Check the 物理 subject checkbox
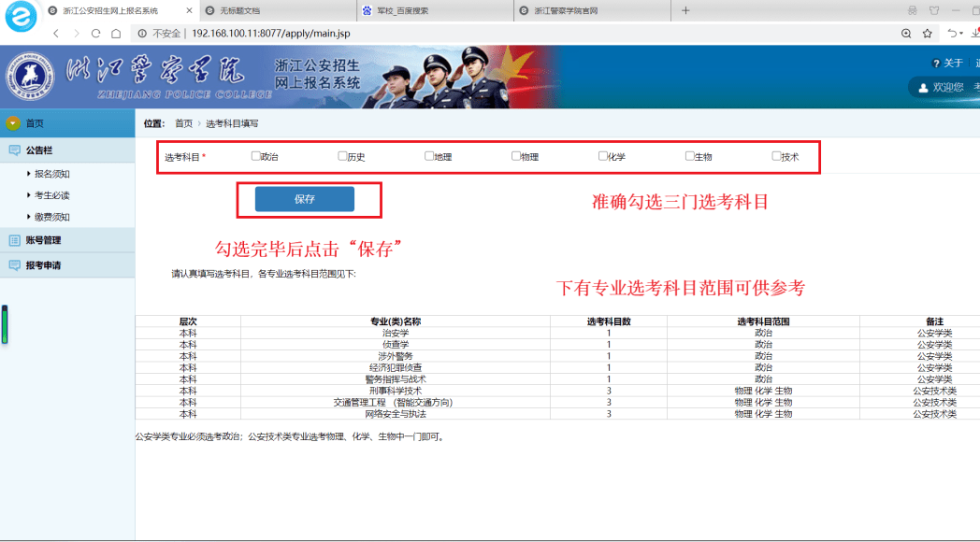This screenshot has height=542, width=980. tap(515, 155)
